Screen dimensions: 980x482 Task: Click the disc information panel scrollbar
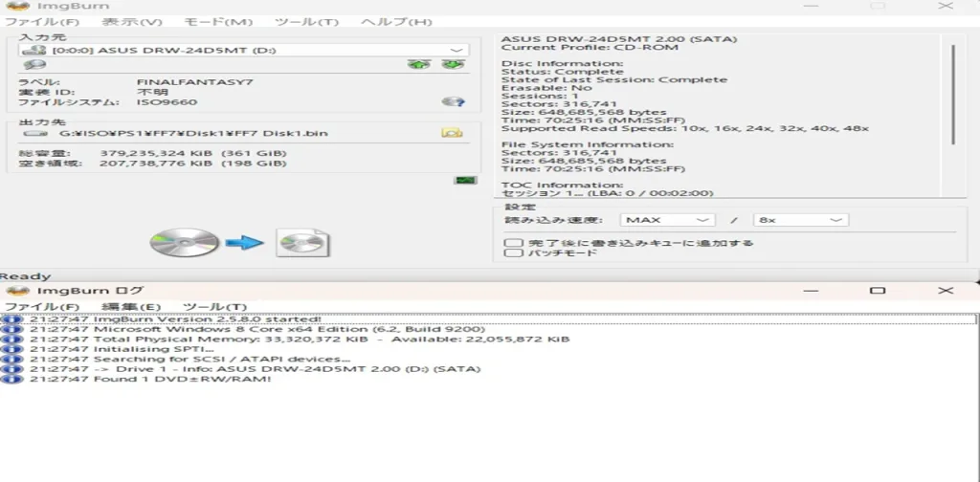click(953, 94)
